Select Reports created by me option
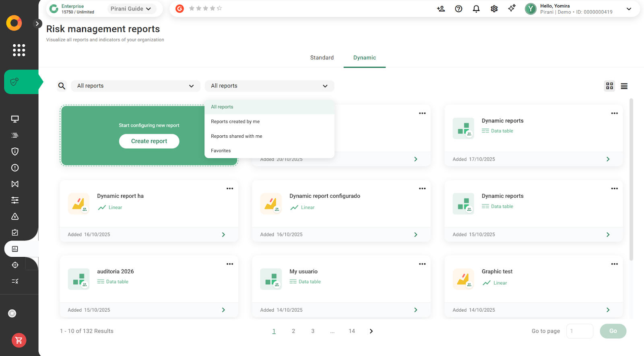Viewport: 644px width, 356px height. 235,122
